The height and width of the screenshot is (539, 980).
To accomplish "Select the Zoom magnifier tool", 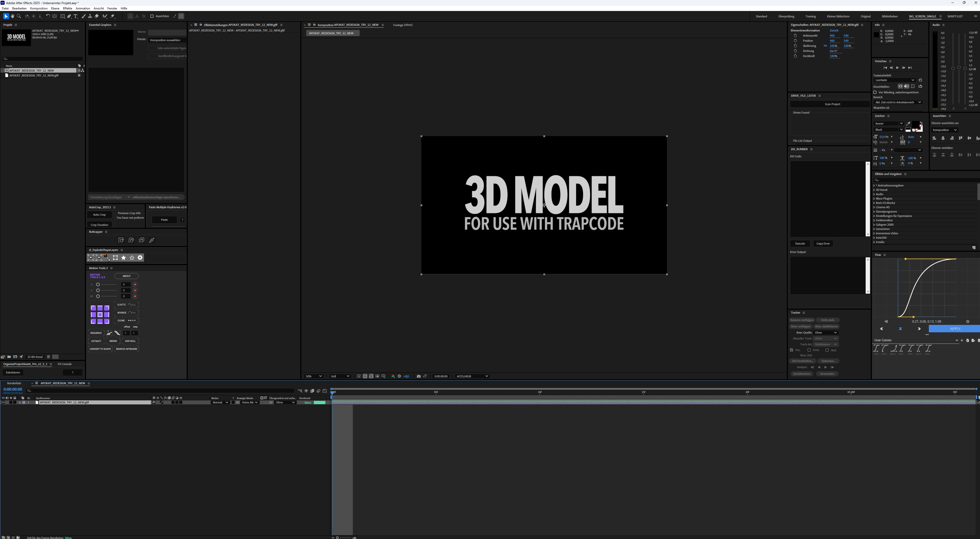I will tap(19, 16).
